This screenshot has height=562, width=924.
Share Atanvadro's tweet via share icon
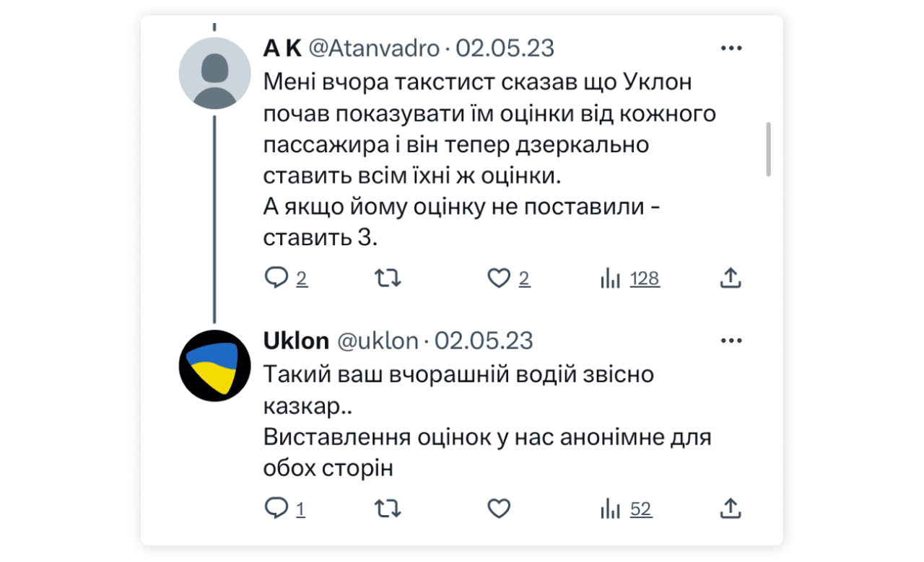point(730,277)
